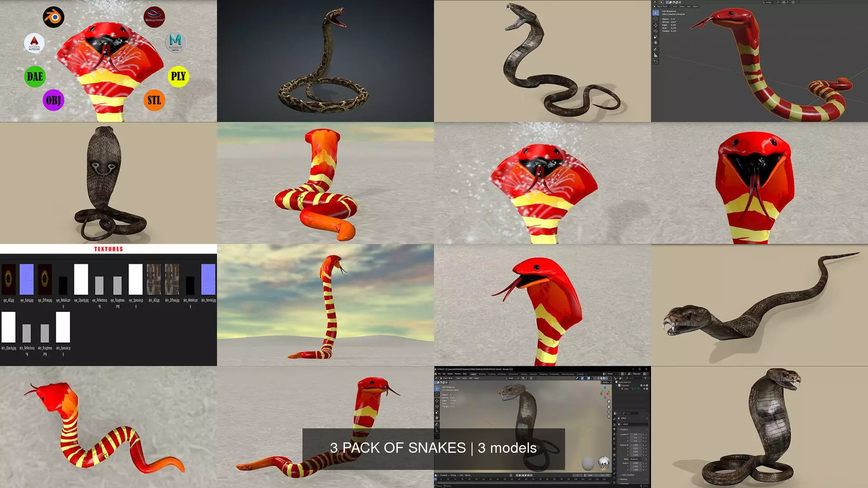Expand the Delta Transform panel

click(x=628, y=475)
